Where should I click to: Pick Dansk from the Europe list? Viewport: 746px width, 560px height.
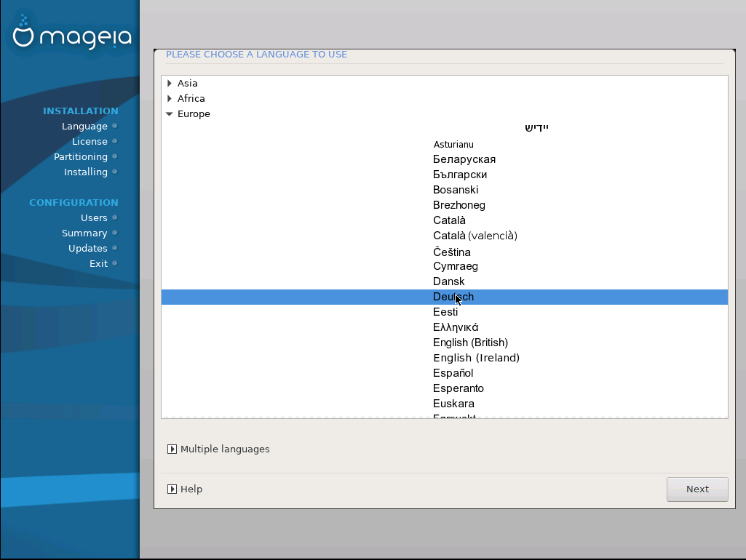point(448,281)
